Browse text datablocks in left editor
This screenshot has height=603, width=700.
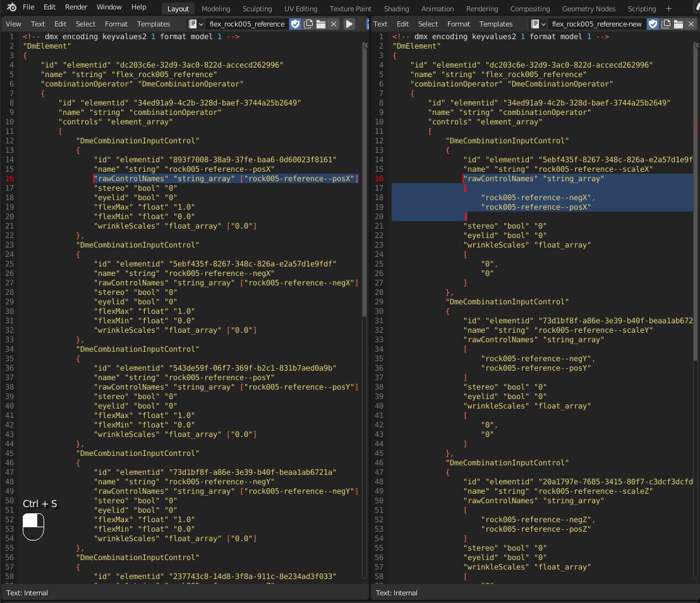[x=196, y=24]
